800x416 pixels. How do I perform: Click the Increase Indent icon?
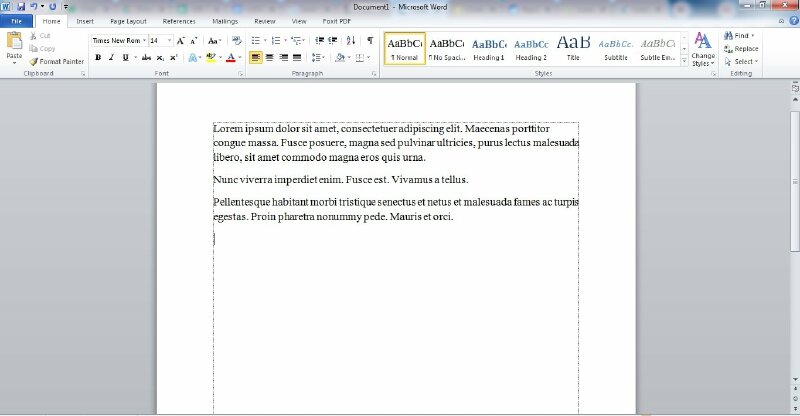(x=333, y=40)
